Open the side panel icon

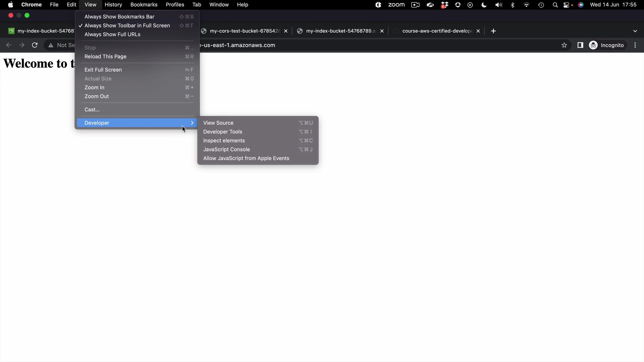[580, 45]
